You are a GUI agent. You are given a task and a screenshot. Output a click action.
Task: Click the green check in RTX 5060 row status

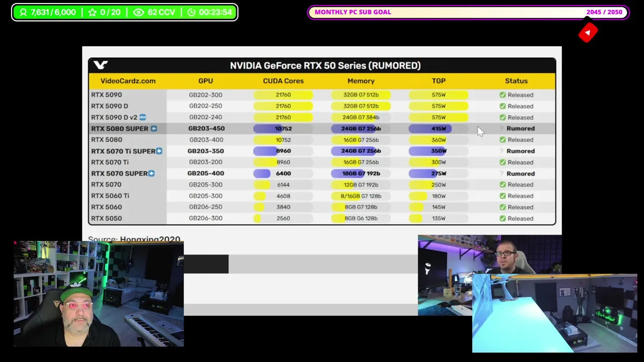pos(503,207)
